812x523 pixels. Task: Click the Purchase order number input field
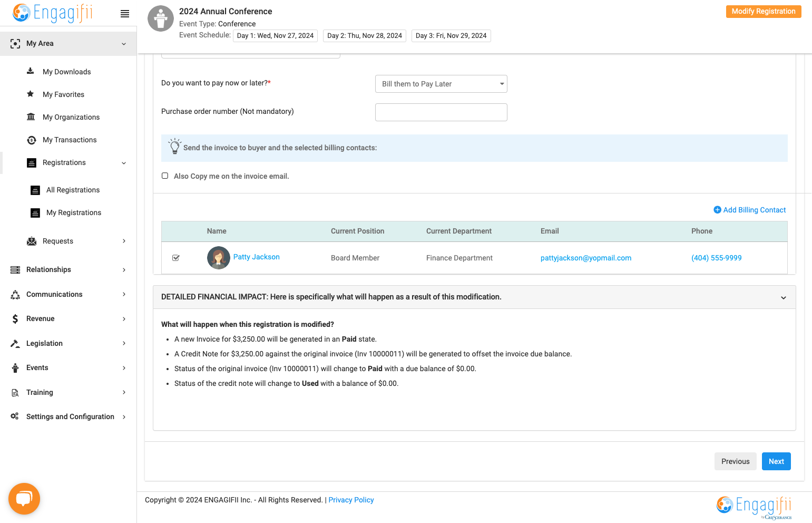pyautogui.click(x=441, y=112)
